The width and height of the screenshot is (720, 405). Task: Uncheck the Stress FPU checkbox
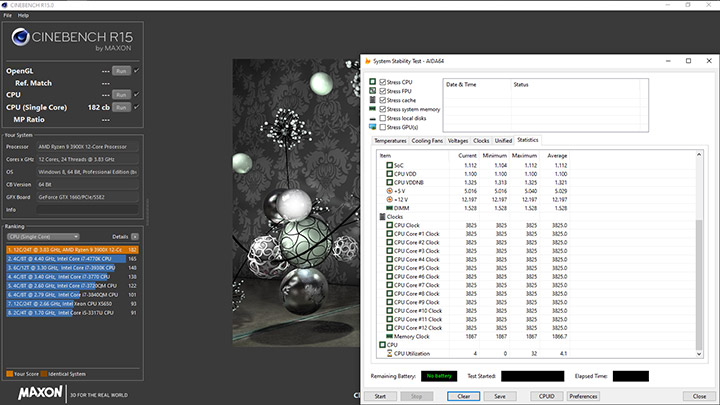(382, 91)
